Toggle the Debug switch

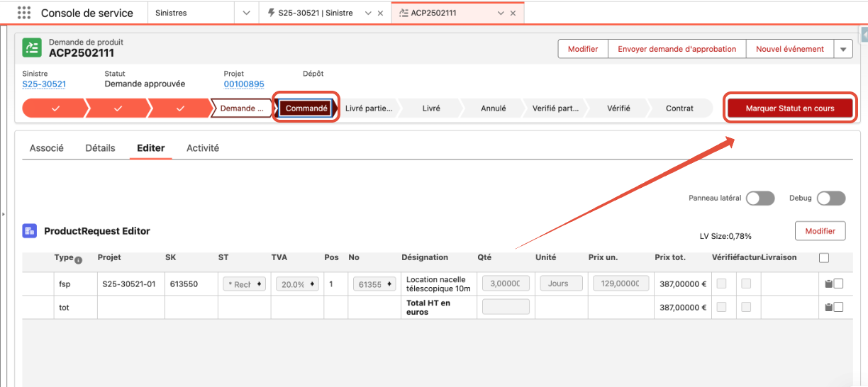click(x=831, y=198)
